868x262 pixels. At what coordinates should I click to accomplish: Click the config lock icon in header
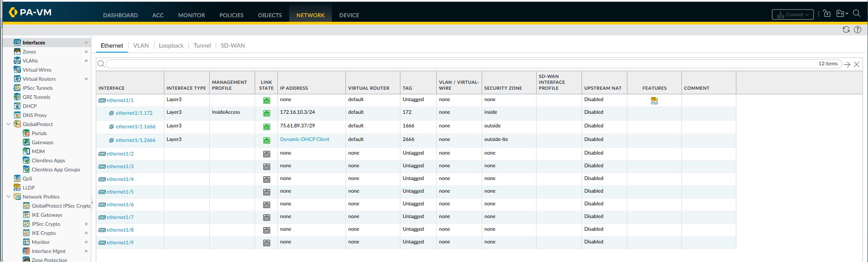[x=827, y=14]
